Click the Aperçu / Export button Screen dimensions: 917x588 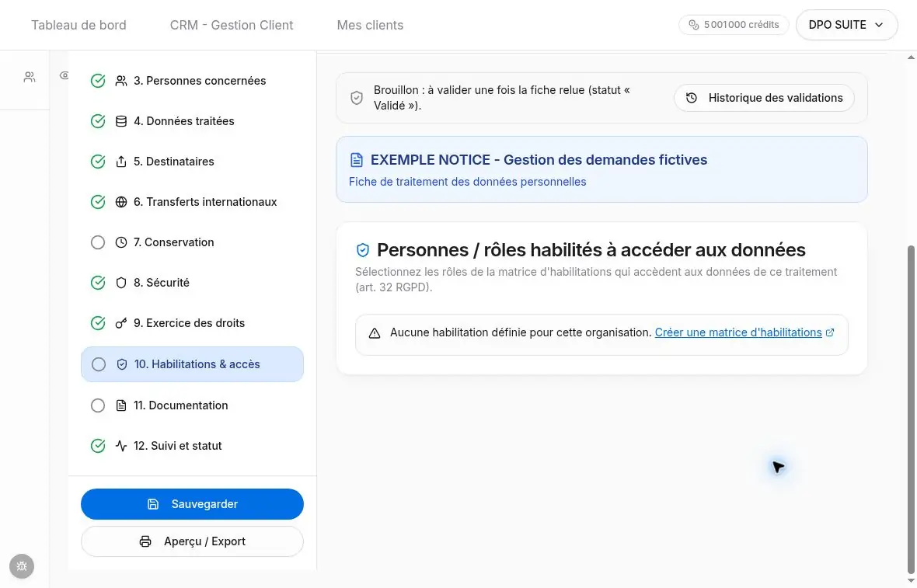192,541
